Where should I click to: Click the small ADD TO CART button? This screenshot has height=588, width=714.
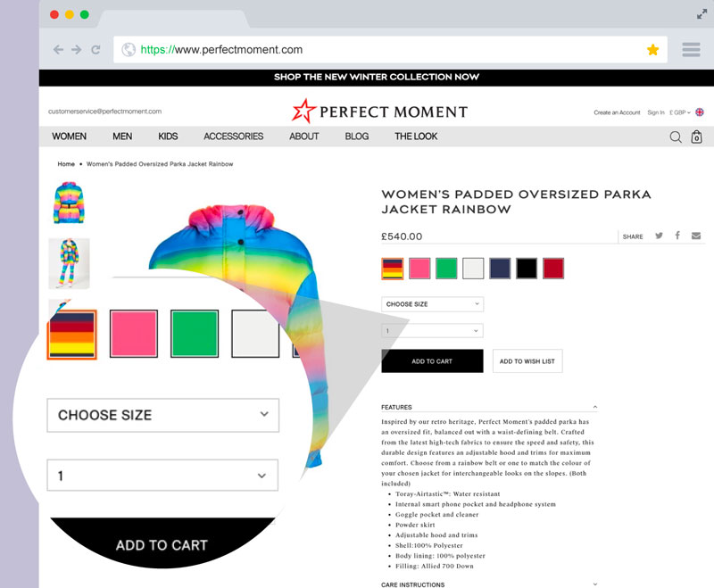(432, 361)
